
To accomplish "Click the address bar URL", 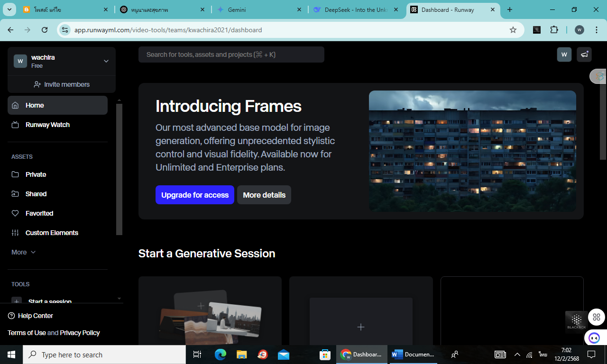I will pos(168,30).
